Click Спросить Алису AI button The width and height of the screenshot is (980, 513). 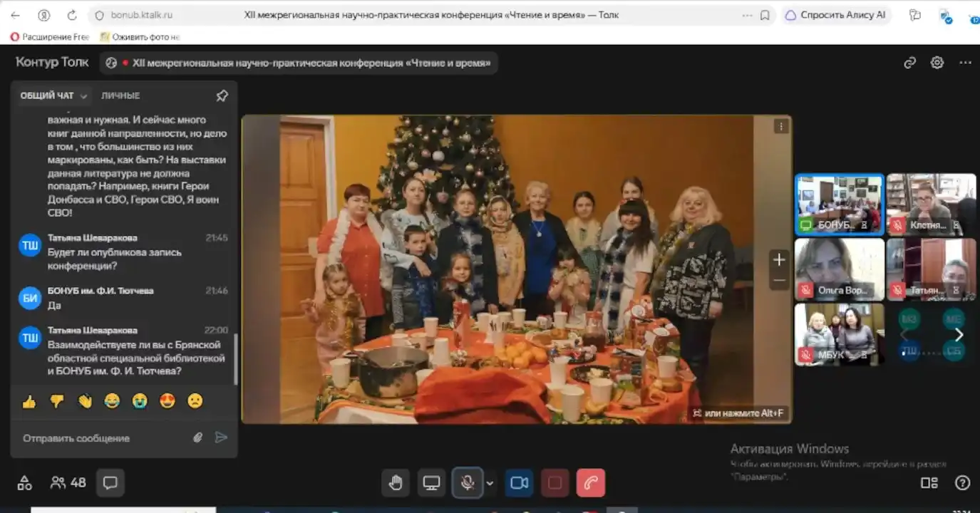coord(837,15)
